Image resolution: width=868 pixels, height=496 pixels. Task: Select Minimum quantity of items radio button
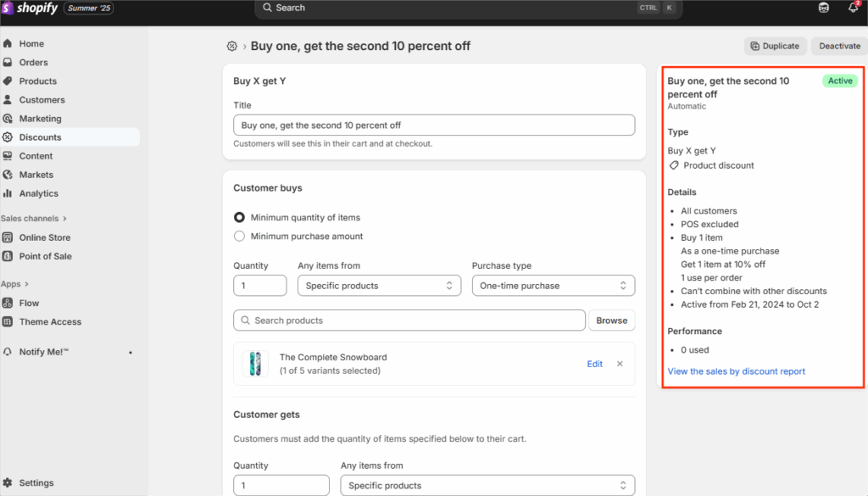(240, 218)
